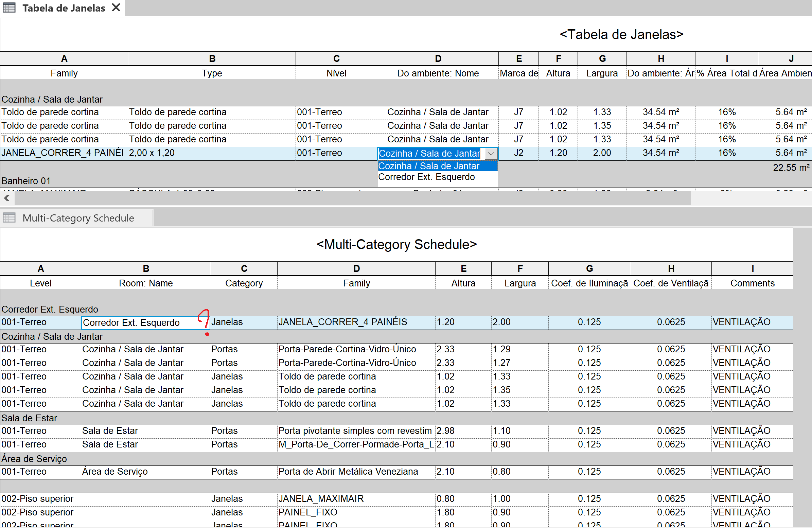Click the first fully visible 'PAINEL_FIXO' family cell
This screenshot has height=528, width=812.
(x=356, y=512)
